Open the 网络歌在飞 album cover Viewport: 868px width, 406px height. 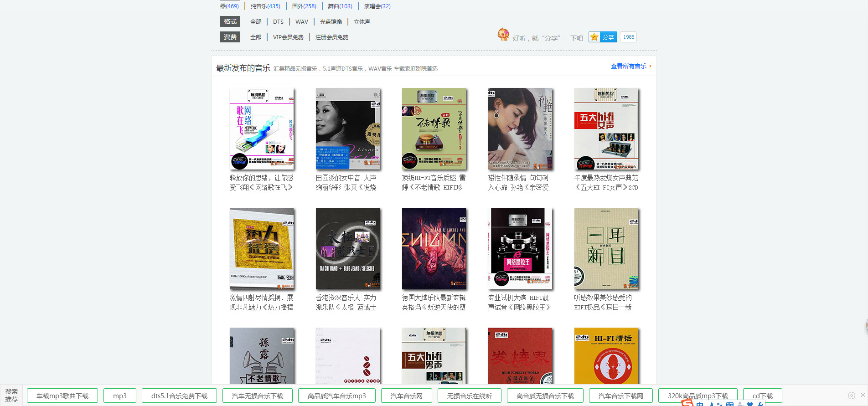tap(262, 129)
